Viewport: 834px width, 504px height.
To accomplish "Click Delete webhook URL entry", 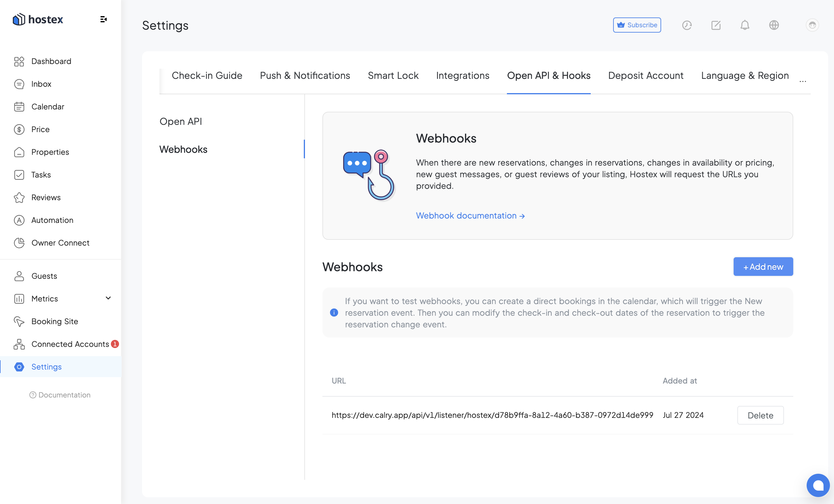I will click(x=760, y=415).
